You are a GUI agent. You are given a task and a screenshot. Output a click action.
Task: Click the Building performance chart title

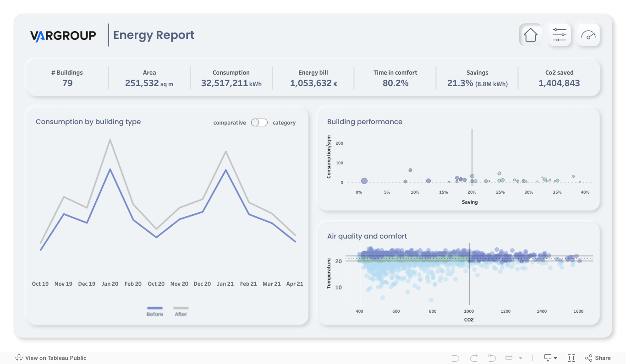click(x=365, y=122)
